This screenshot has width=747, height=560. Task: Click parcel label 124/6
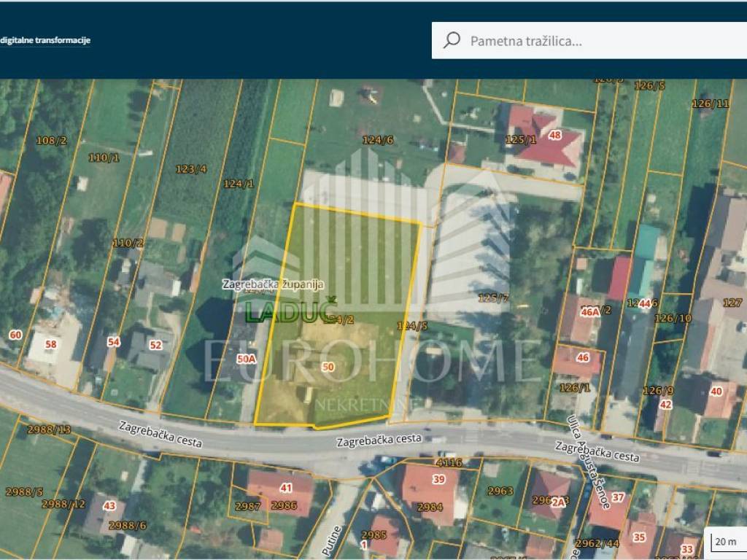click(x=378, y=139)
